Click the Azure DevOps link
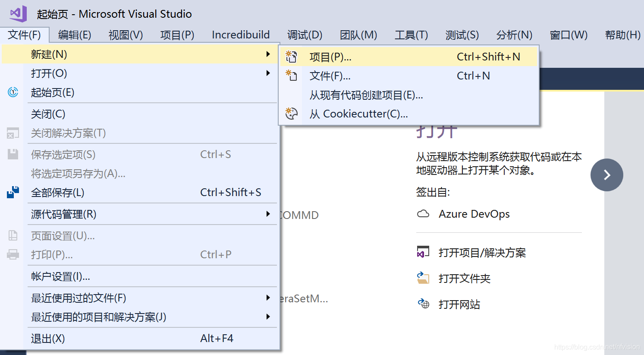Viewport: 644px width, 355px height. pos(474,214)
